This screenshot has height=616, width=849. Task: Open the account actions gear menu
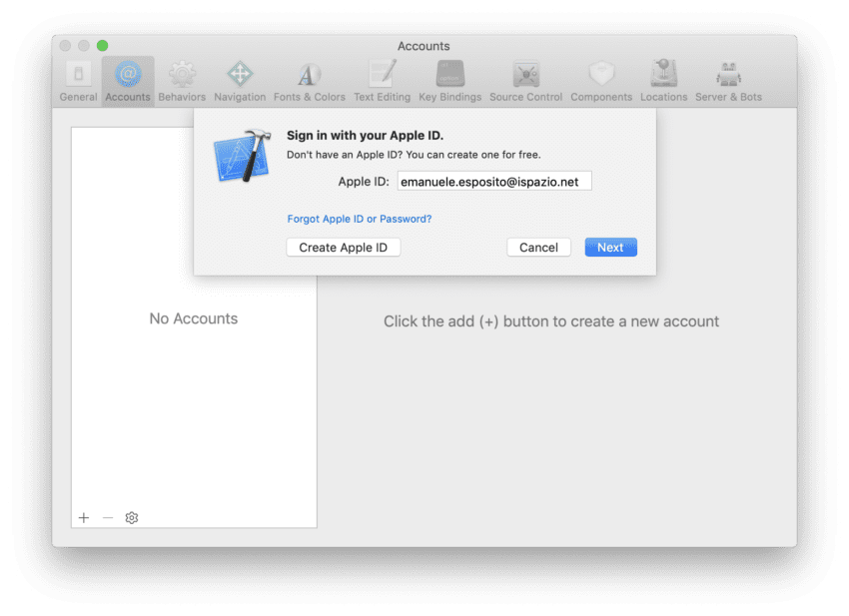(x=132, y=518)
